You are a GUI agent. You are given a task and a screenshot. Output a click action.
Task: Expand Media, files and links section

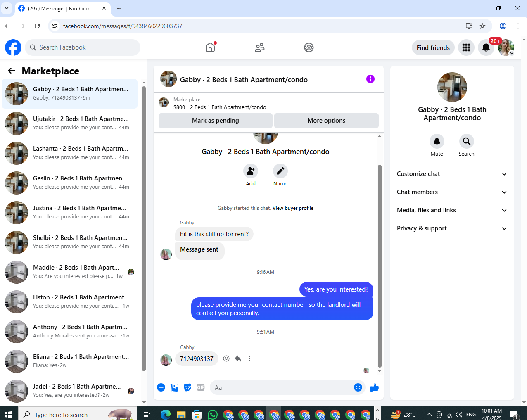(x=452, y=210)
